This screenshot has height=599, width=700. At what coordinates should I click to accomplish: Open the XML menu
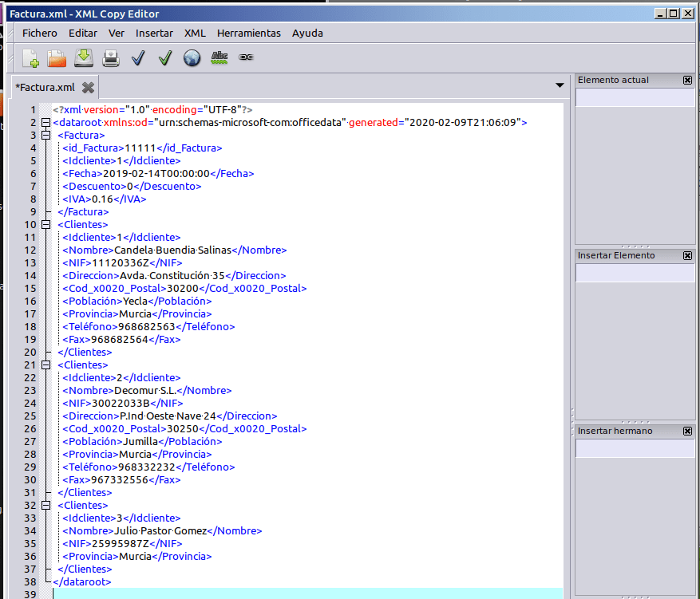195,33
